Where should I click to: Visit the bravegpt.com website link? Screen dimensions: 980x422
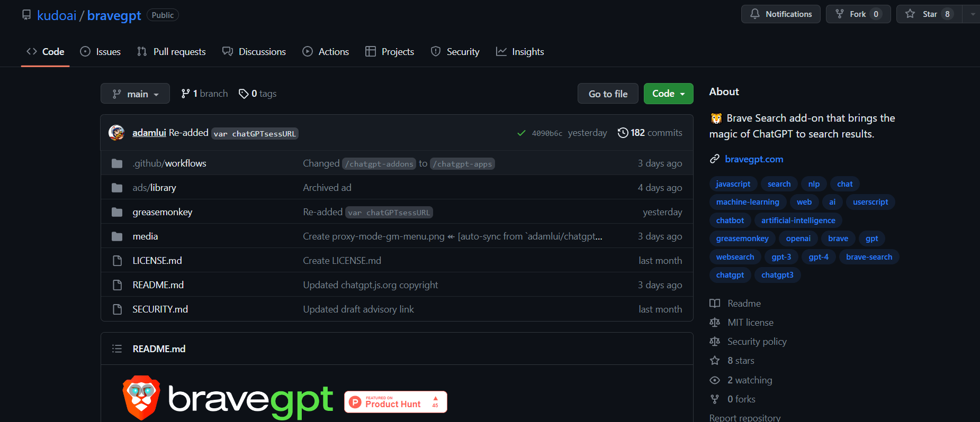(x=754, y=159)
